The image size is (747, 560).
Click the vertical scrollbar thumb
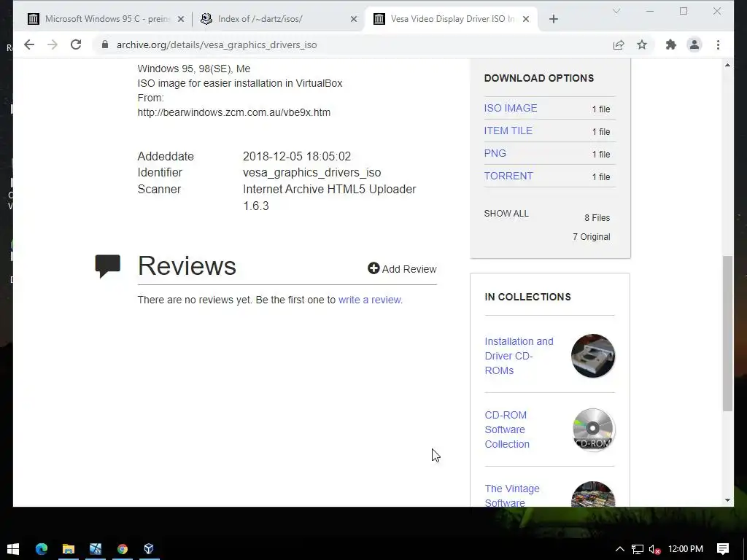[727, 333]
